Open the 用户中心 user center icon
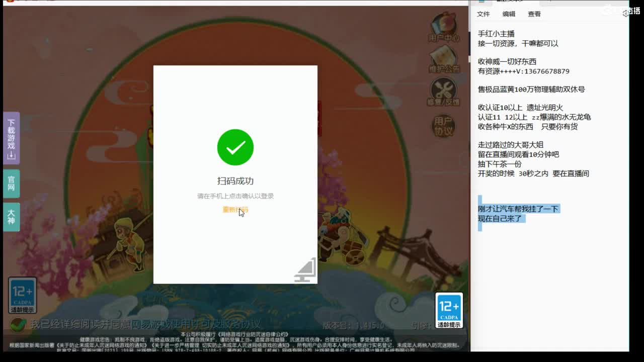Screen dimensions: 644x362 (x=444, y=27)
